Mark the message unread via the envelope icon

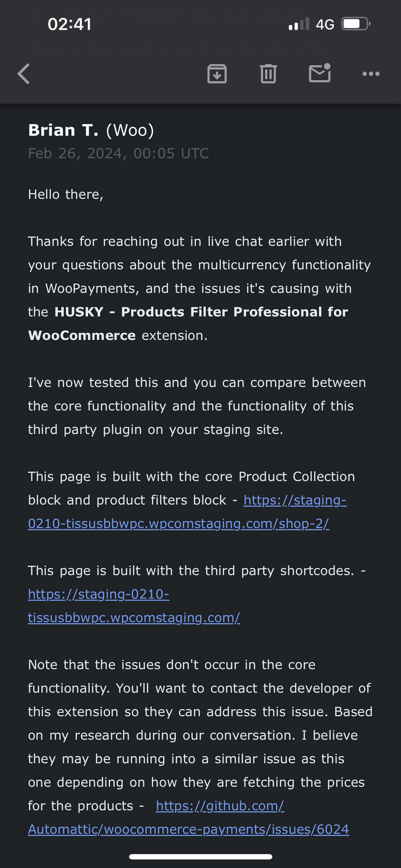(320, 73)
